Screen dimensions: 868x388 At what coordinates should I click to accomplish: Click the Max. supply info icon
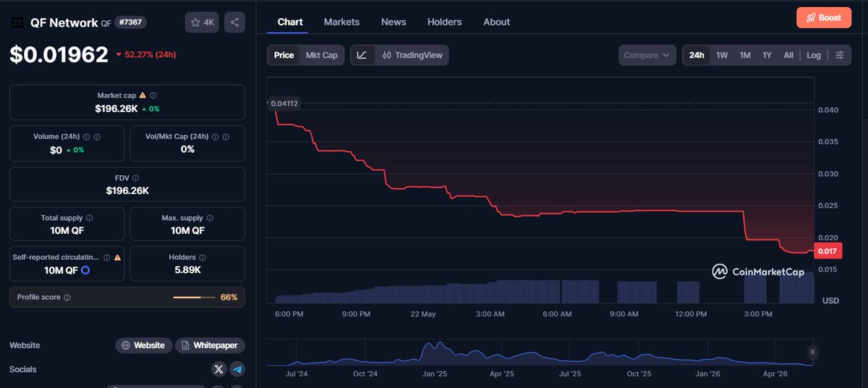click(x=210, y=218)
